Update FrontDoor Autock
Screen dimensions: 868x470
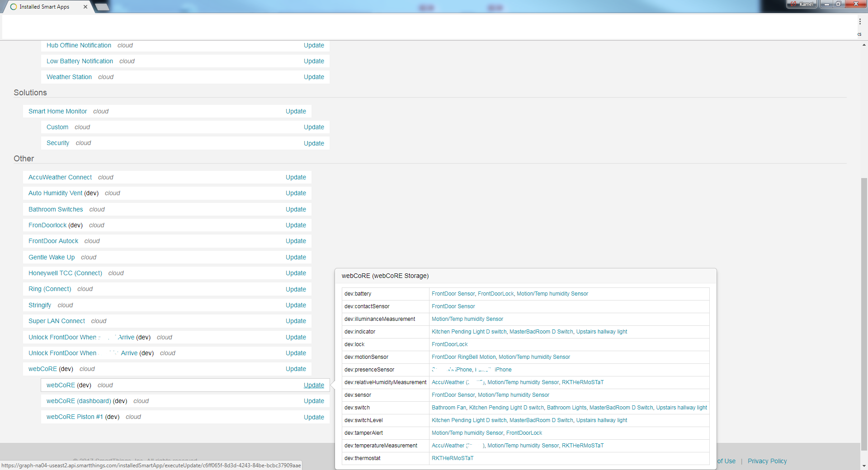pos(296,241)
